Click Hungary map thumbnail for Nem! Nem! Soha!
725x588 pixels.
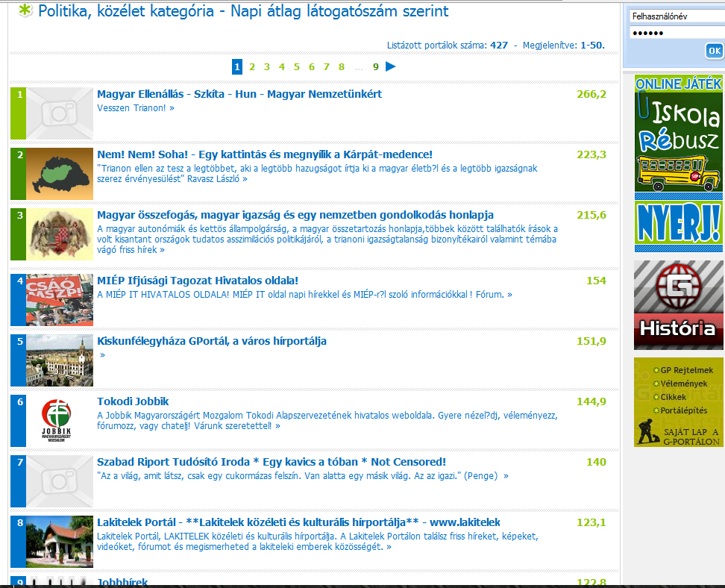coord(60,174)
